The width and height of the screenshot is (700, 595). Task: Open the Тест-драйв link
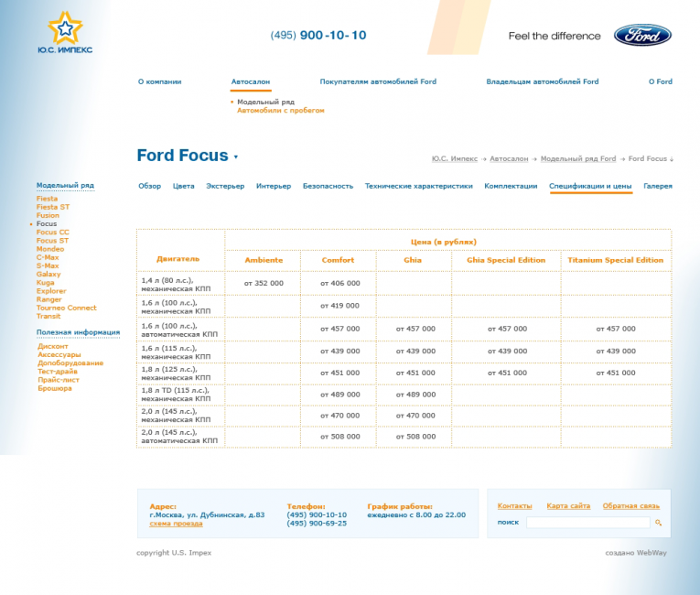[57, 372]
